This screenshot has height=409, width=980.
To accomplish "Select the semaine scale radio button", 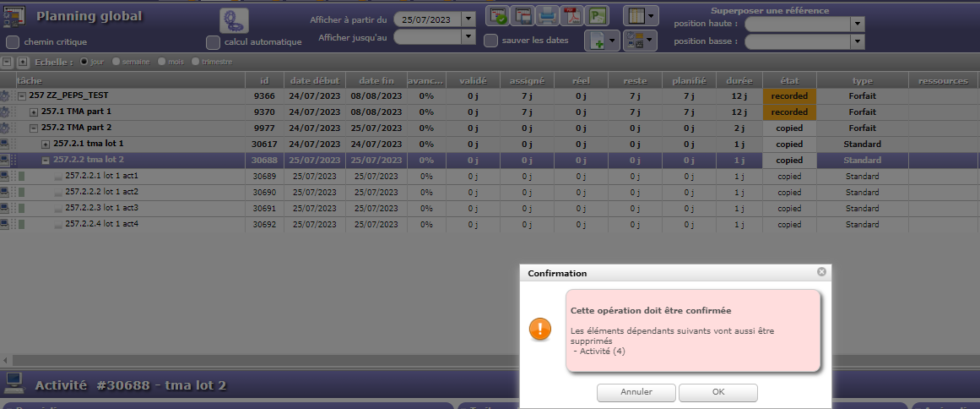I will tap(116, 62).
